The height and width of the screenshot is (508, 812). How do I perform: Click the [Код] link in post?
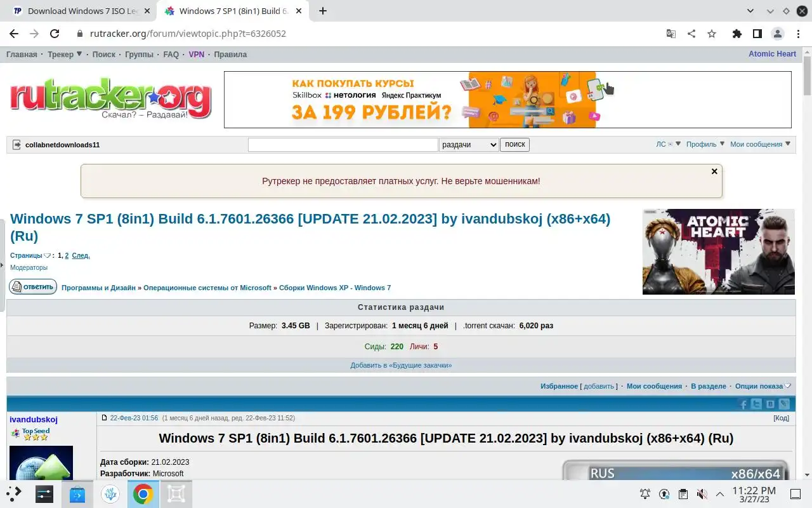coord(781,418)
